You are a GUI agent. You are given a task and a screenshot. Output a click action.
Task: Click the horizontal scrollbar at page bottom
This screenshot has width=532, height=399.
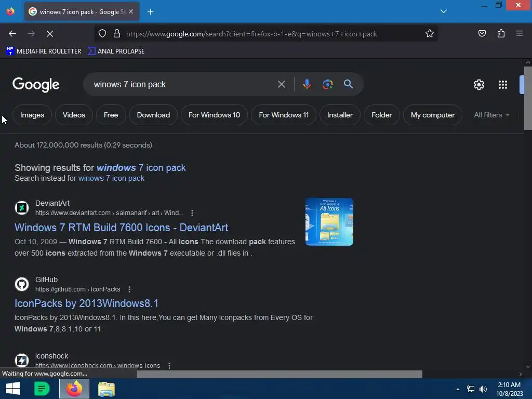pyautogui.click(x=279, y=374)
